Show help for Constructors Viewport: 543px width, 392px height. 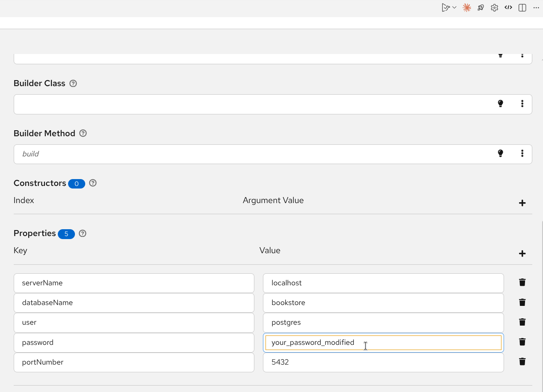click(92, 183)
